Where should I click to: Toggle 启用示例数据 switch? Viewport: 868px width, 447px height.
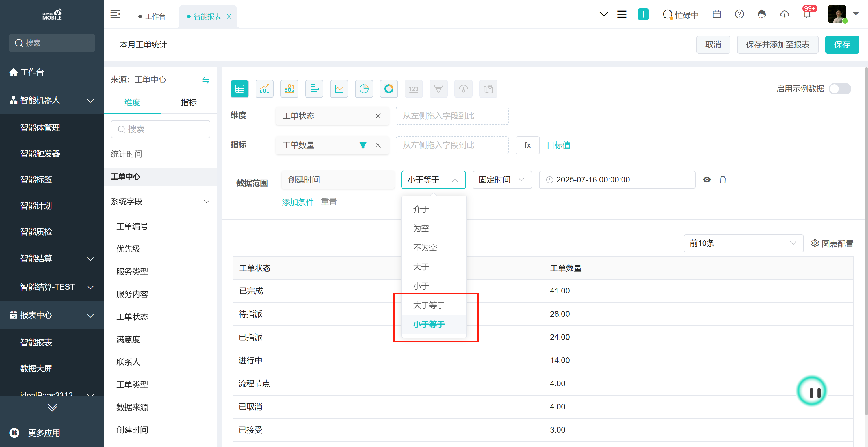click(840, 89)
